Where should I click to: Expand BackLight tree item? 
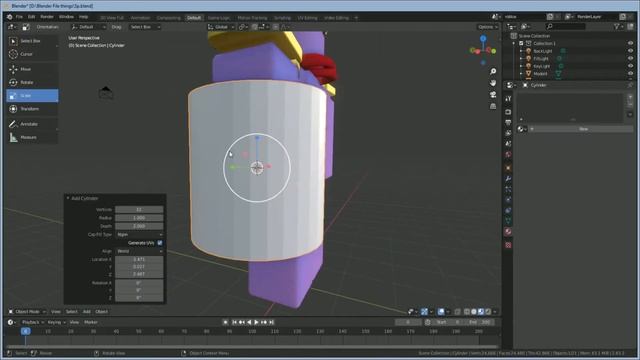pos(521,51)
